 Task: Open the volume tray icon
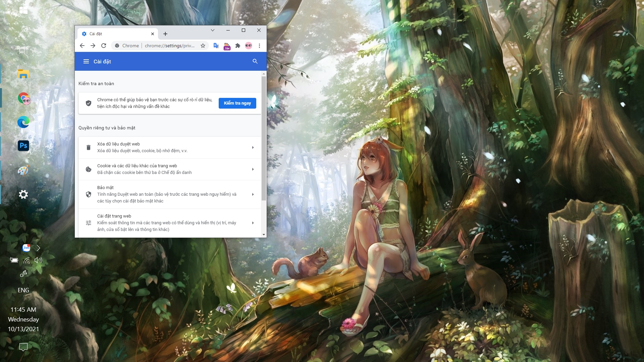click(x=38, y=260)
